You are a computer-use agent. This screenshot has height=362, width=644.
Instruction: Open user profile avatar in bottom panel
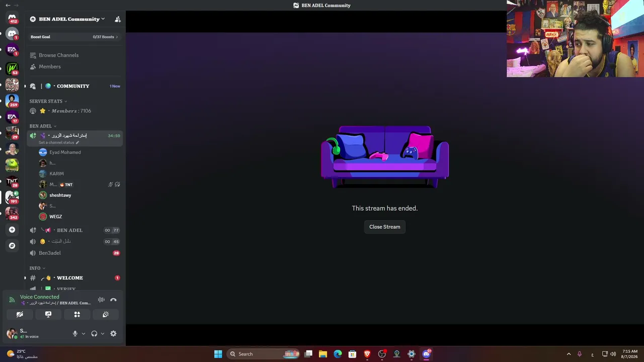point(12,333)
